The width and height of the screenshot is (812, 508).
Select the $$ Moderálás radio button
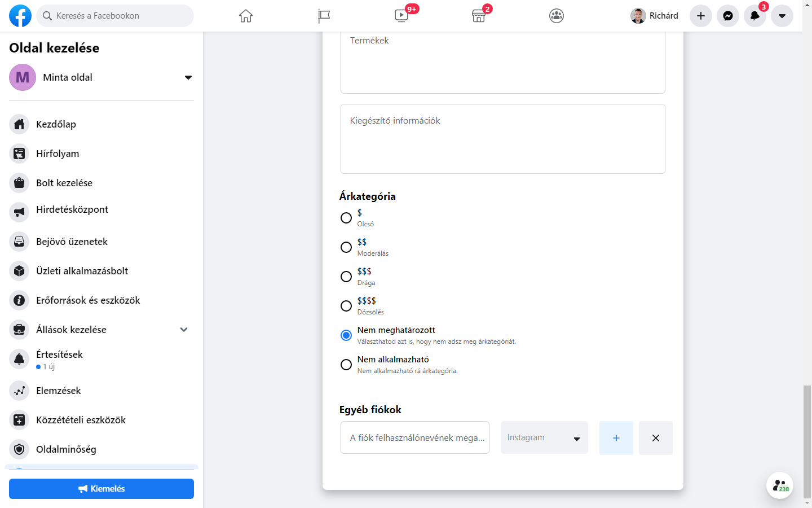[x=346, y=247]
